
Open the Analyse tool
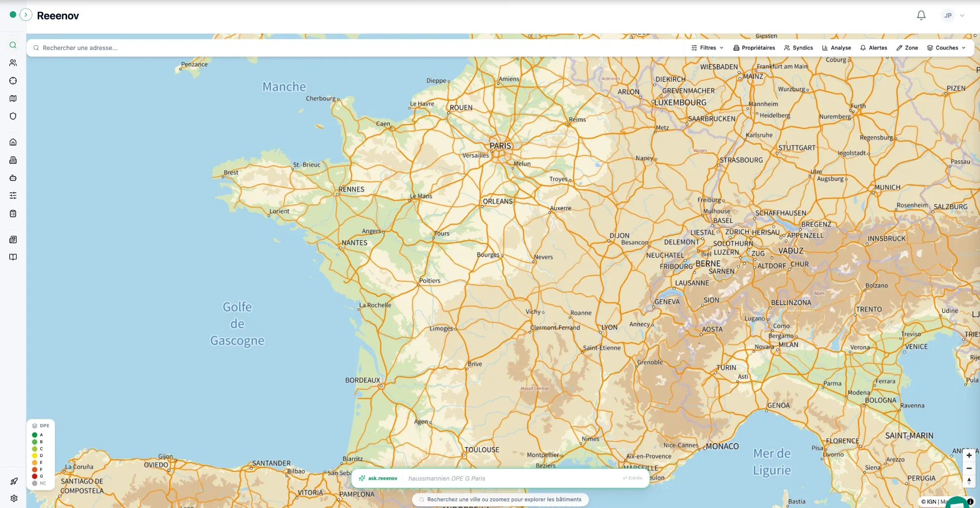tap(836, 48)
